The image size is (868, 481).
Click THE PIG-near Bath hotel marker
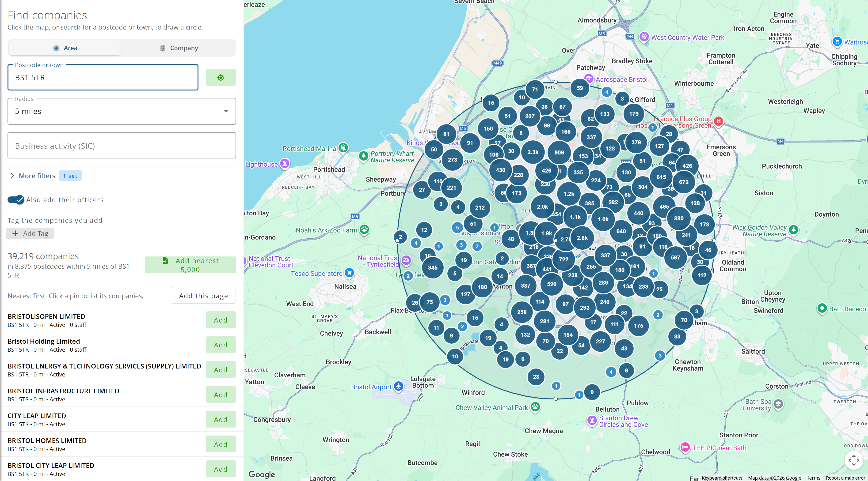pos(685,447)
